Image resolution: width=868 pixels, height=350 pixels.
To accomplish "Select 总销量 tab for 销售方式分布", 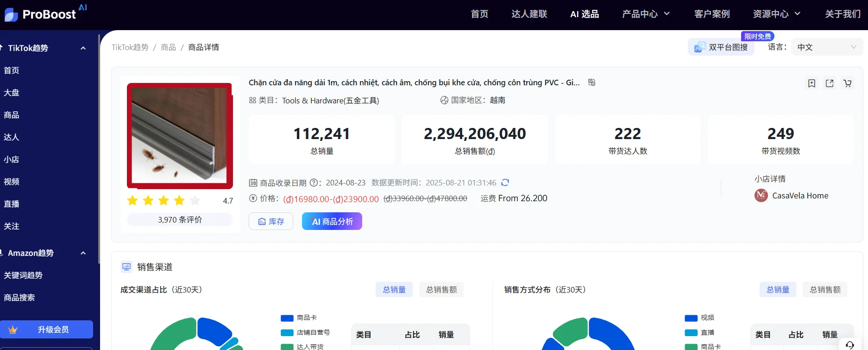I will pos(778,290).
